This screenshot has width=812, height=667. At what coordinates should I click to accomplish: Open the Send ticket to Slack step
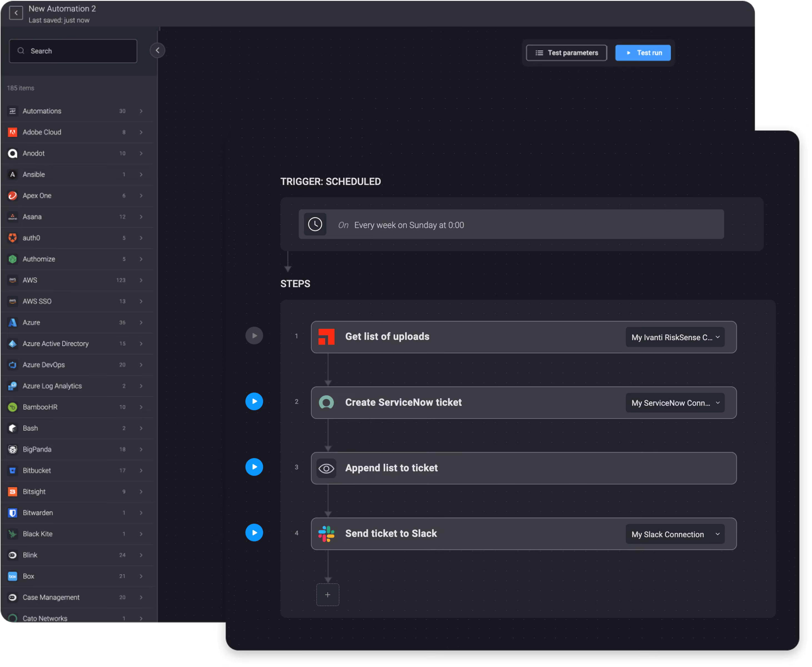[x=523, y=534]
